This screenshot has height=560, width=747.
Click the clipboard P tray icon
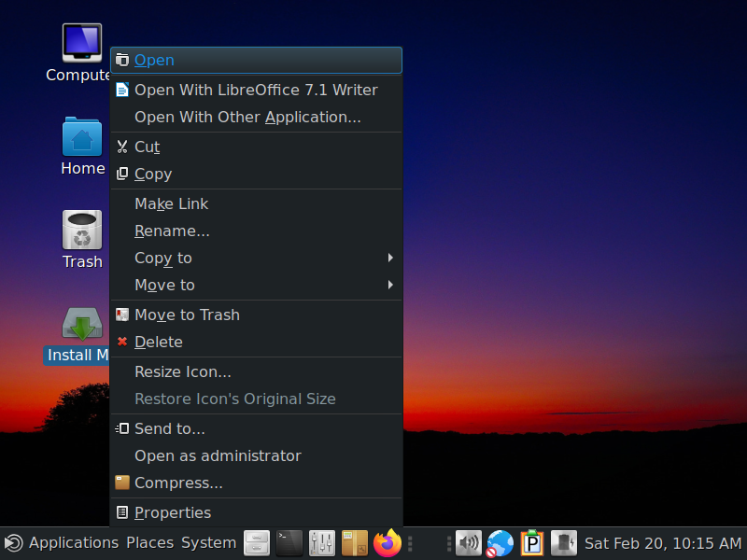click(x=532, y=543)
